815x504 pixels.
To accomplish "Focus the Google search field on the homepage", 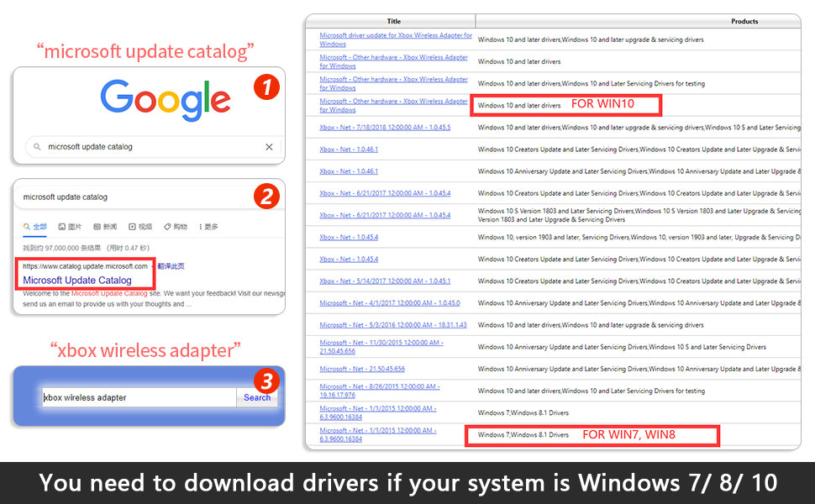I will (153, 147).
